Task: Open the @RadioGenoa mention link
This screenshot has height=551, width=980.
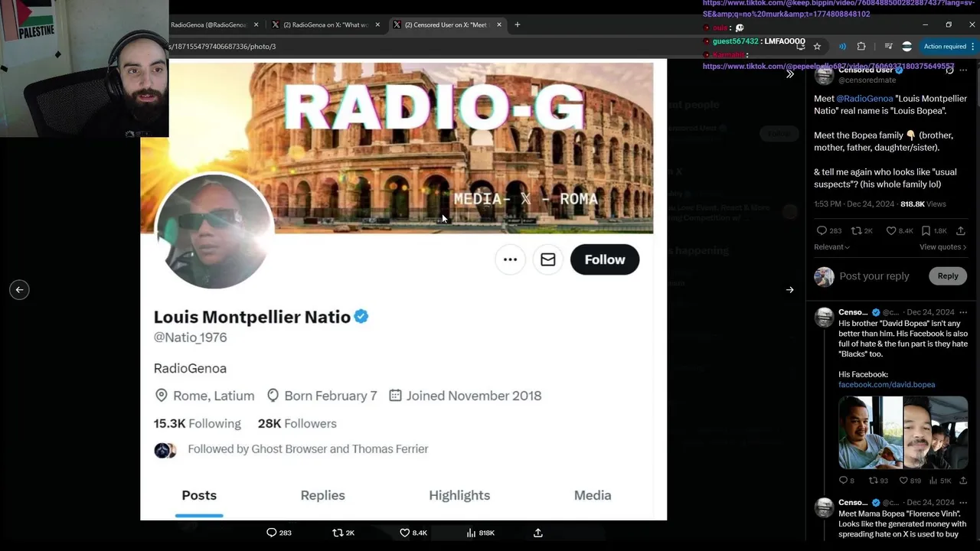Action: (x=864, y=99)
